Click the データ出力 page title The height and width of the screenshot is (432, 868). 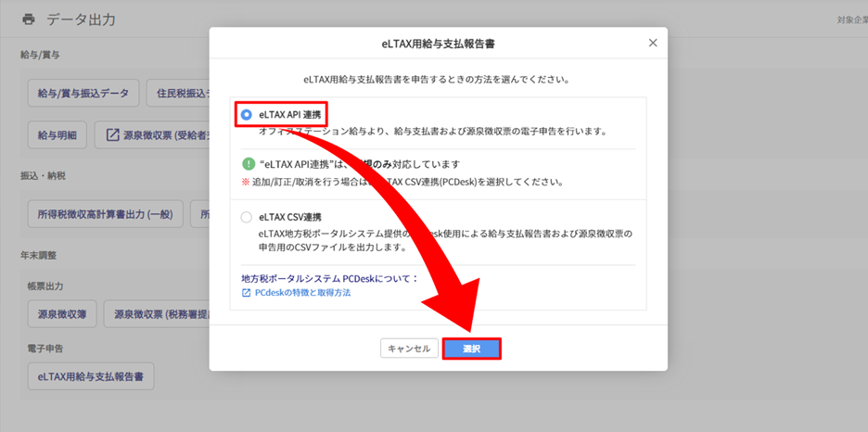(81, 19)
